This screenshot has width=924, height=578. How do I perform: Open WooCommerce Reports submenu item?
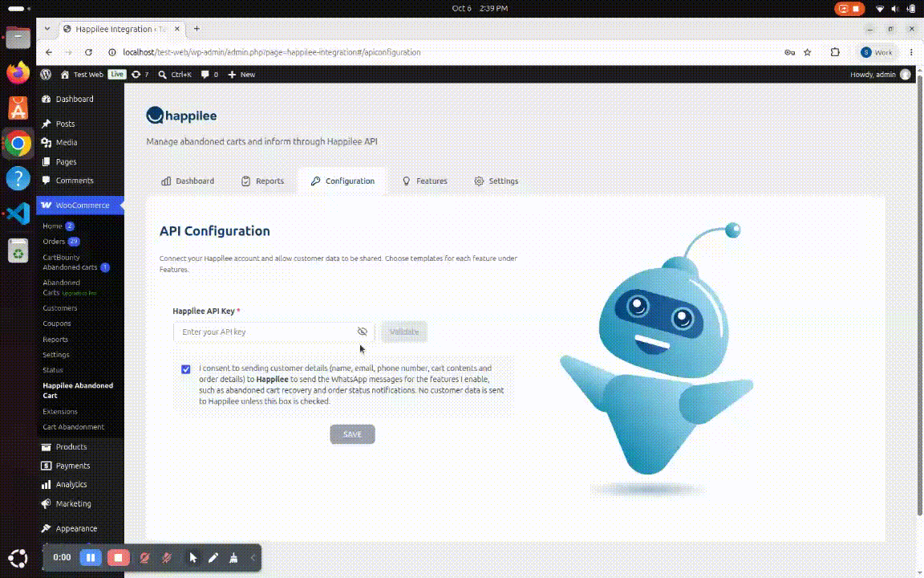(x=55, y=339)
